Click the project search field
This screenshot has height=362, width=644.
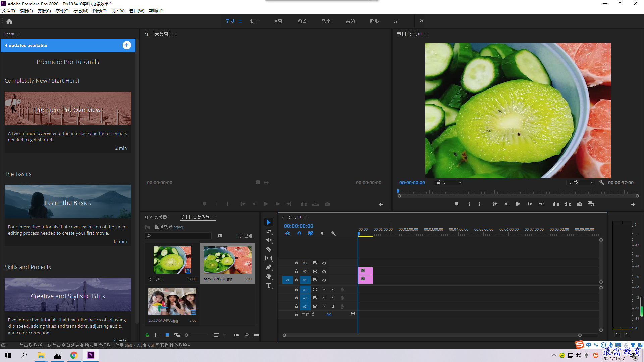coord(178,236)
